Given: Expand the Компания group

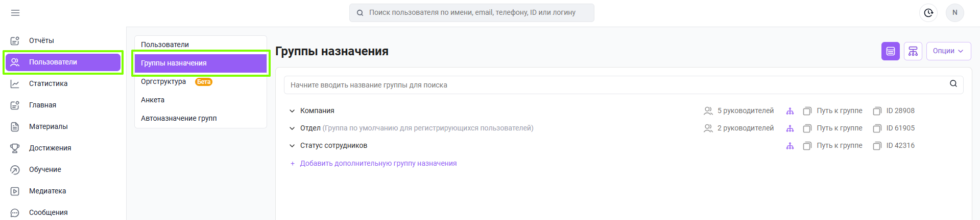Looking at the screenshot, I should (292, 111).
